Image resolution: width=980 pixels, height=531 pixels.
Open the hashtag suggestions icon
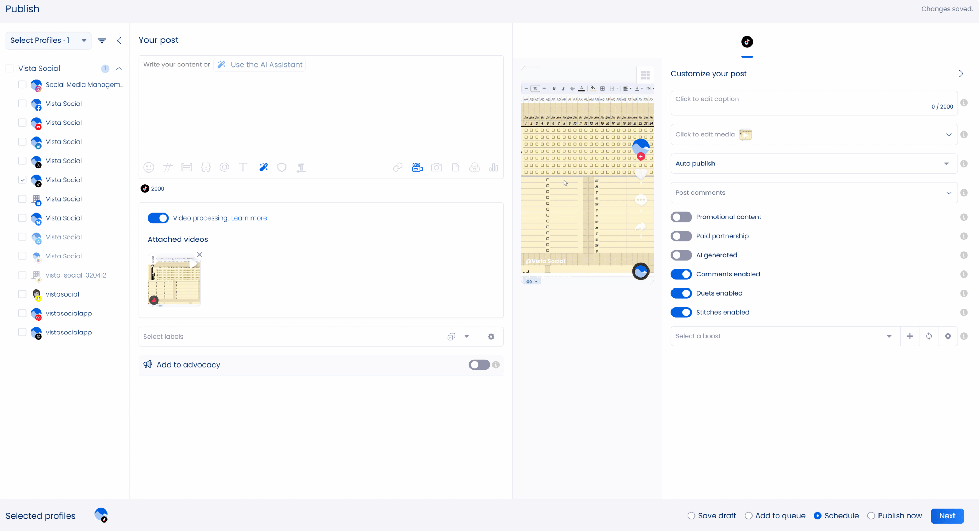pyautogui.click(x=168, y=167)
